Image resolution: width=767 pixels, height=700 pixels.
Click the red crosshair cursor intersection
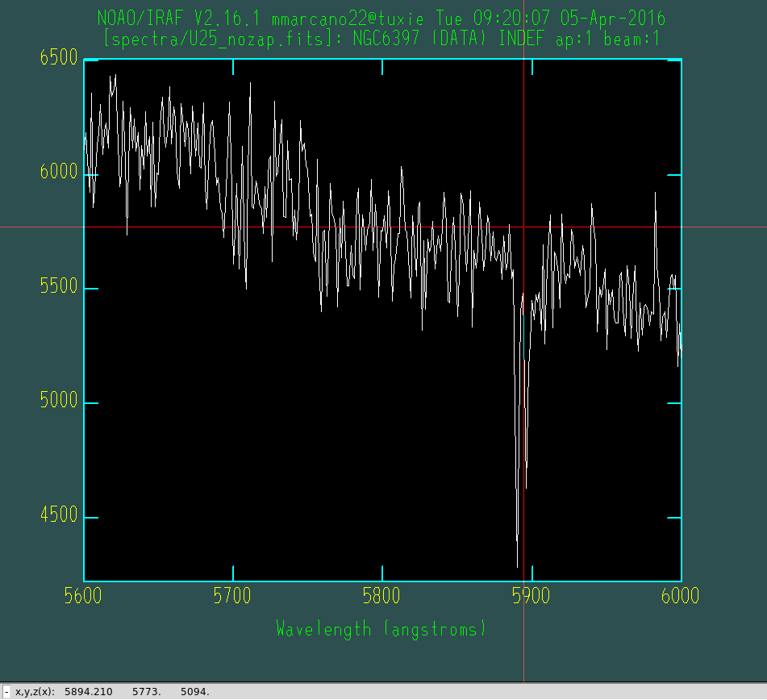point(524,227)
